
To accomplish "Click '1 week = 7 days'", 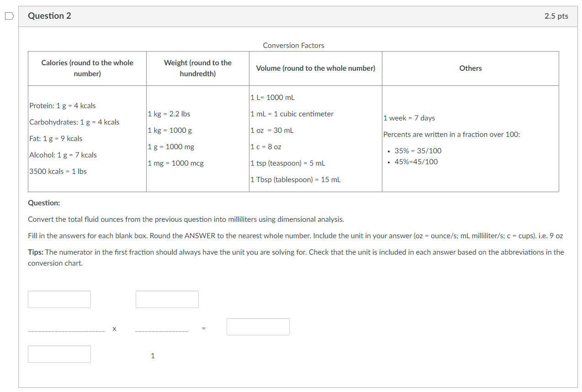I will click(409, 118).
